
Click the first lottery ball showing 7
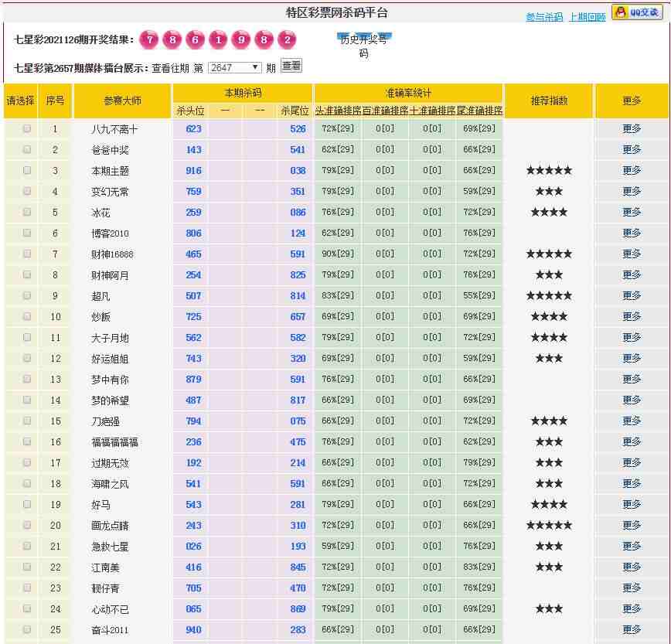coord(150,40)
